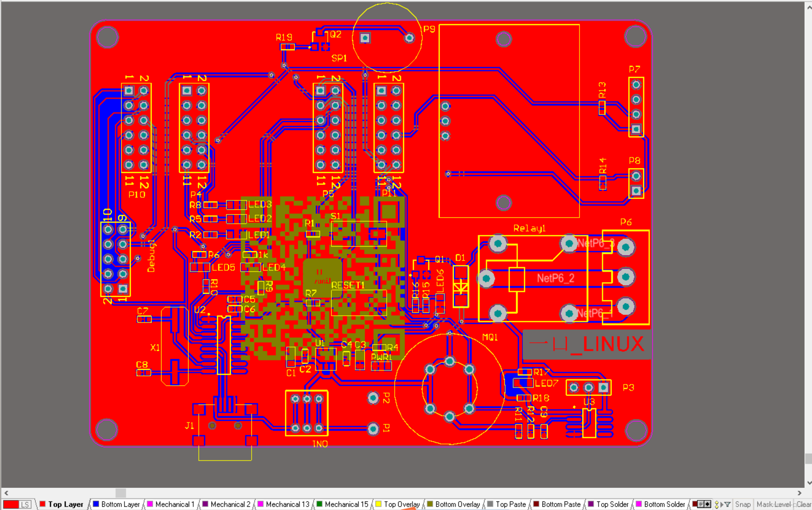This screenshot has height=510, width=812.
Task: Select the Mechanical 2 layer tab
Action: pos(226,504)
